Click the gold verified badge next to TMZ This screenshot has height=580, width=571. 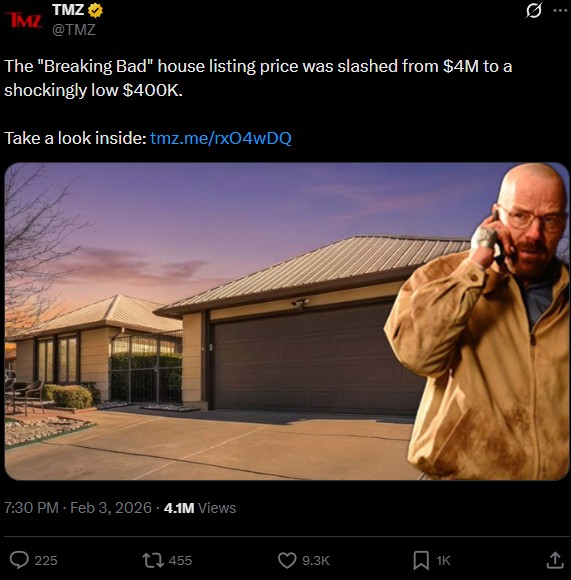pyautogui.click(x=95, y=10)
